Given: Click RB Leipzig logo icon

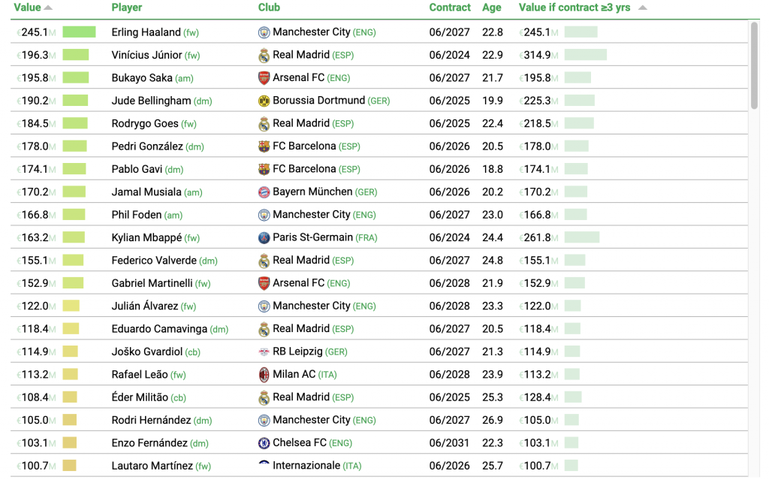Looking at the screenshot, I should 264,352.
